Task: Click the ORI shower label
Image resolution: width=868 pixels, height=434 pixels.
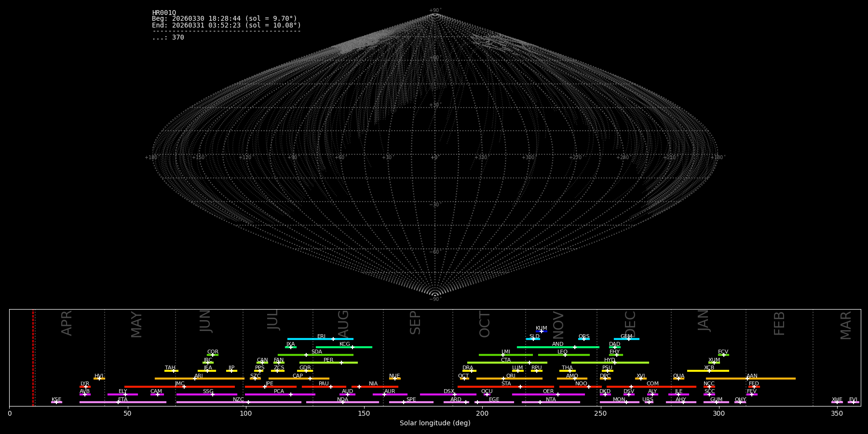Action: [511, 376]
